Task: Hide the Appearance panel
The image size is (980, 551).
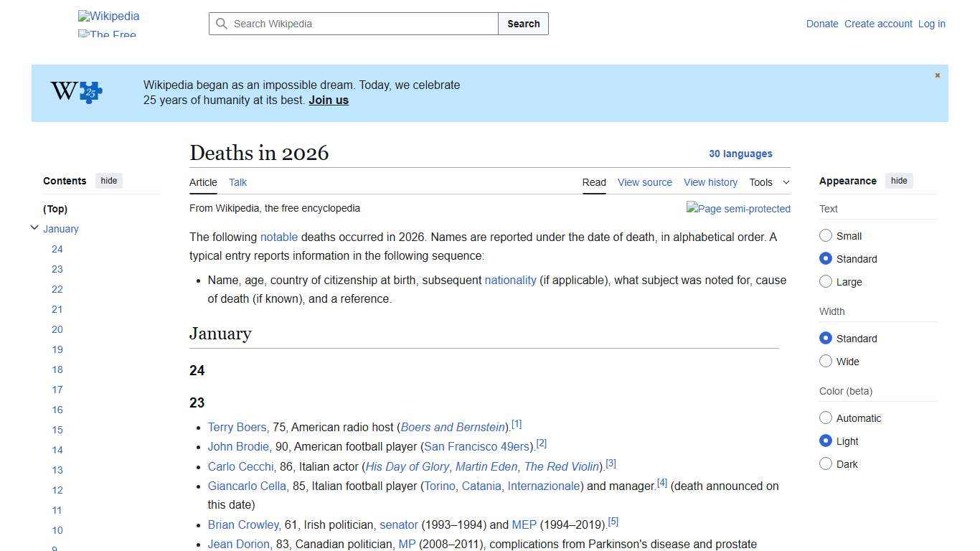Action: 899,181
